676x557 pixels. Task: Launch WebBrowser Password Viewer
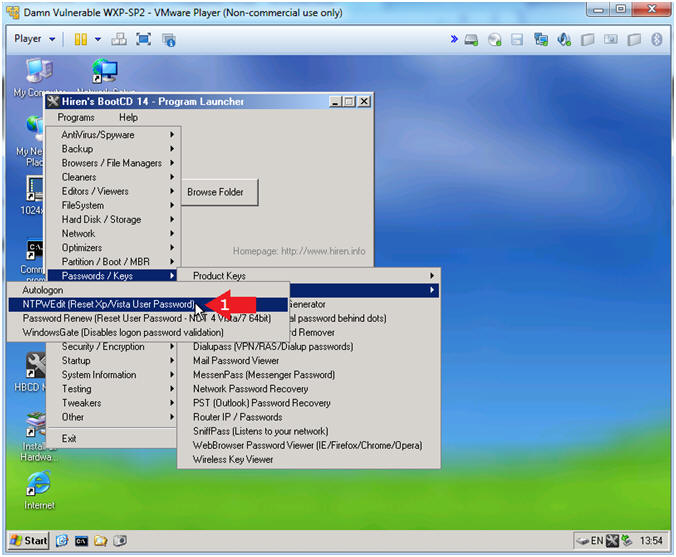(x=309, y=445)
